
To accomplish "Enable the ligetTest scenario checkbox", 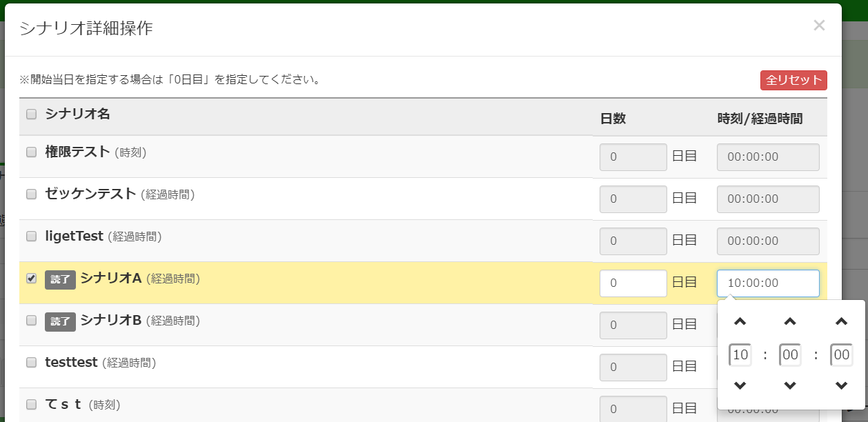I will [31, 237].
